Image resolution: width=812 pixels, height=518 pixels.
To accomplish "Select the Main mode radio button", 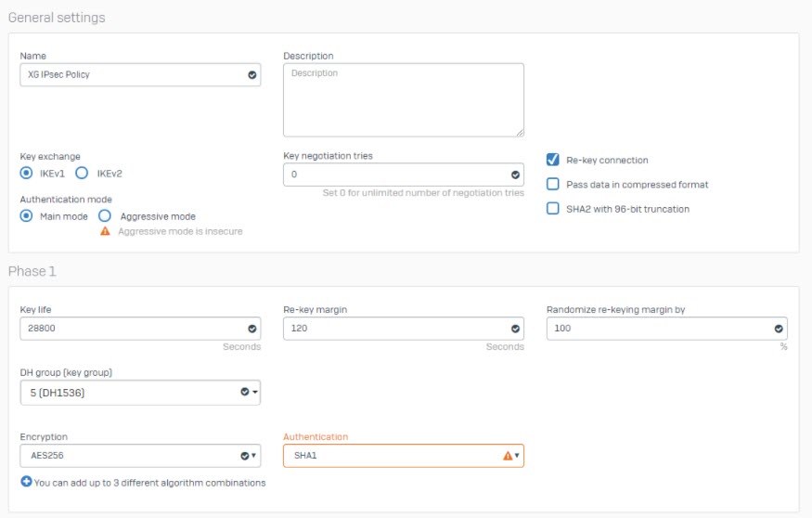I will tap(26, 215).
